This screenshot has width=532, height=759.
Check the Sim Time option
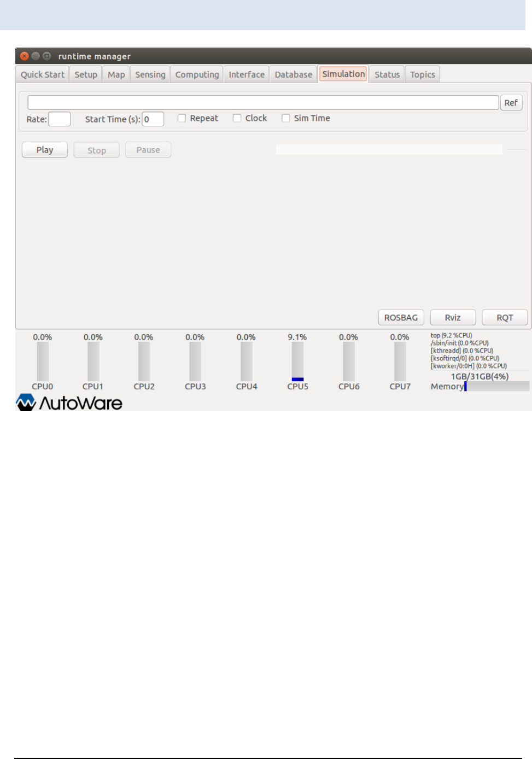click(x=285, y=118)
